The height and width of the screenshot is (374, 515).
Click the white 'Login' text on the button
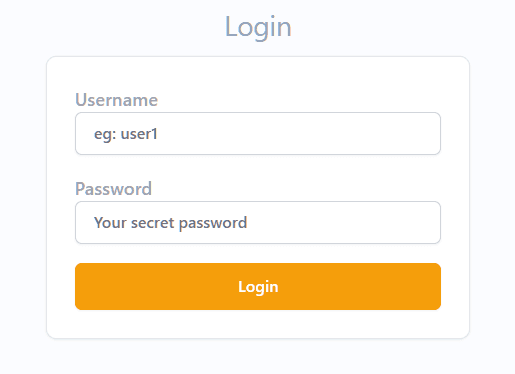258,287
